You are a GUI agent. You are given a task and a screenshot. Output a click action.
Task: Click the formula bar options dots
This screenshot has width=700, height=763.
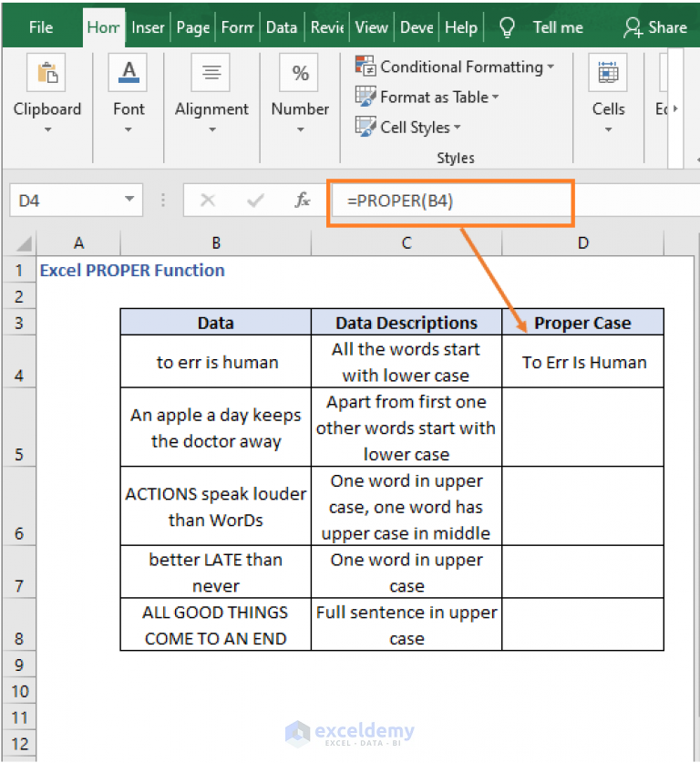tap(163, 200)
